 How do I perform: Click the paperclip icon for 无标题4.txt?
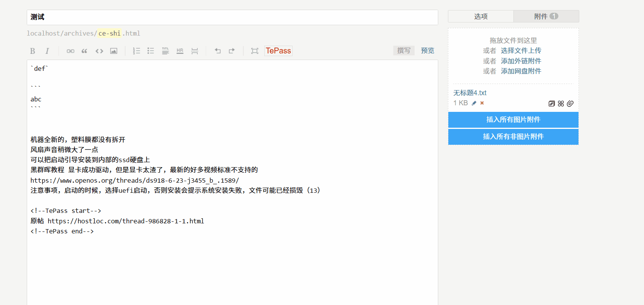point(570,104)
